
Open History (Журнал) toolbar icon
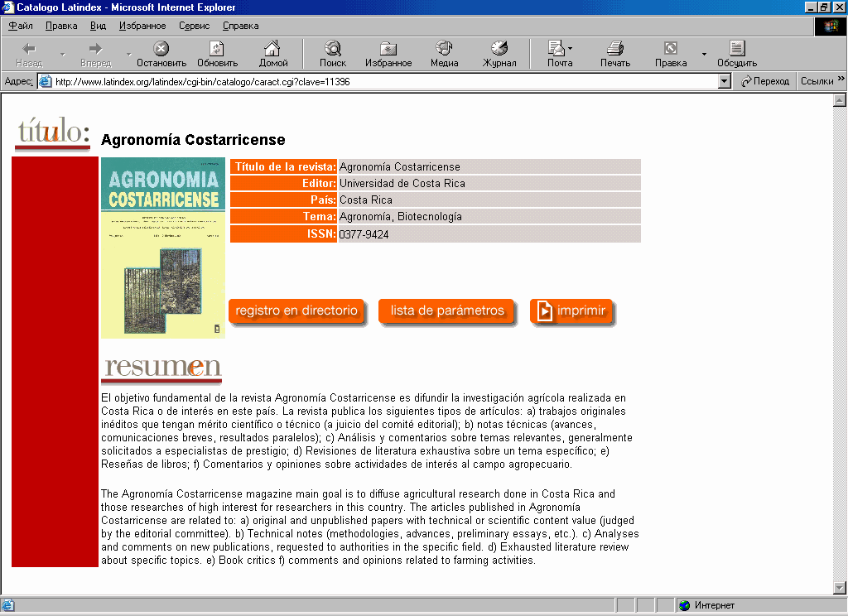coord(499,50)
